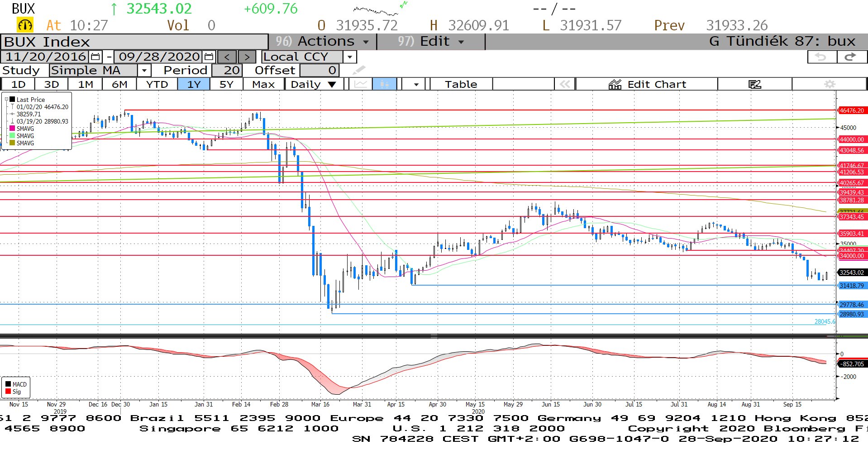Click the 34000.00 price level label
The height and width of the screenshot is (464, 868).
coord(852,256)
